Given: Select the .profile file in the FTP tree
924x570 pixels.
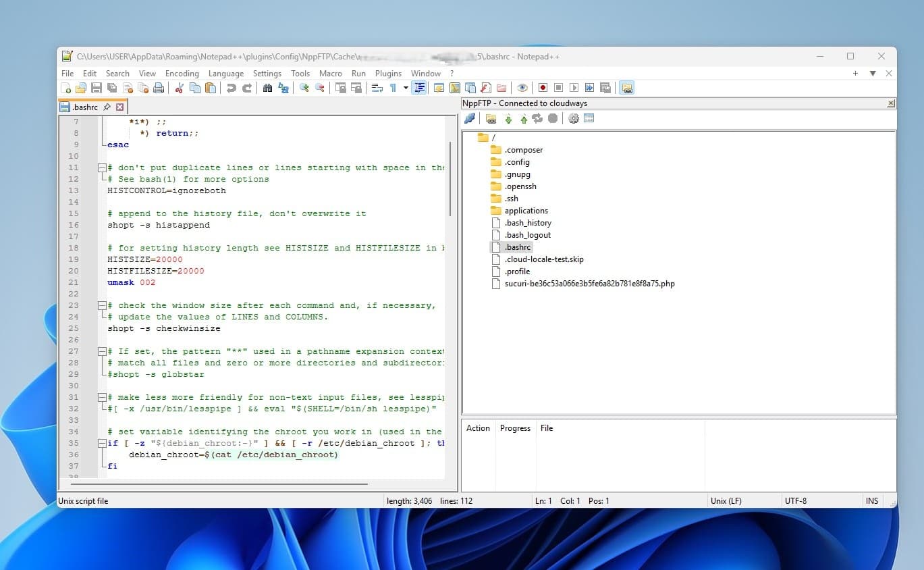Looking at the screenshot, I should point(518,271).
